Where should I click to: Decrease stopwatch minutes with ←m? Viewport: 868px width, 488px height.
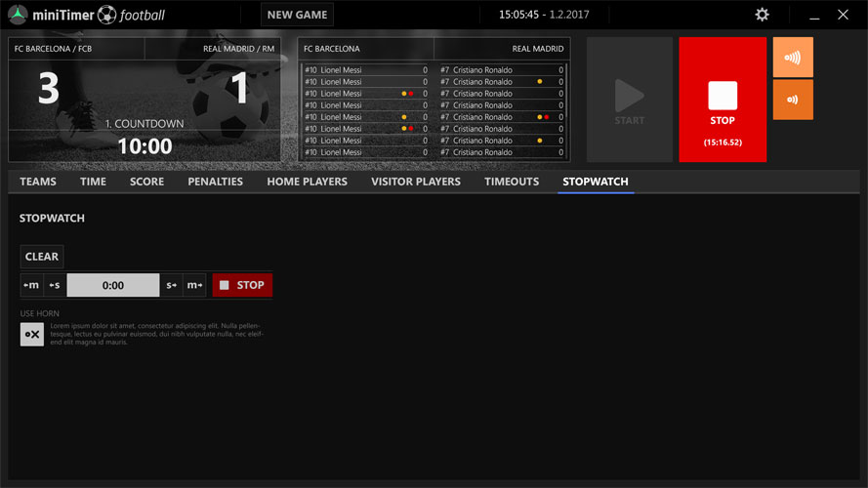tap(31, 285)
